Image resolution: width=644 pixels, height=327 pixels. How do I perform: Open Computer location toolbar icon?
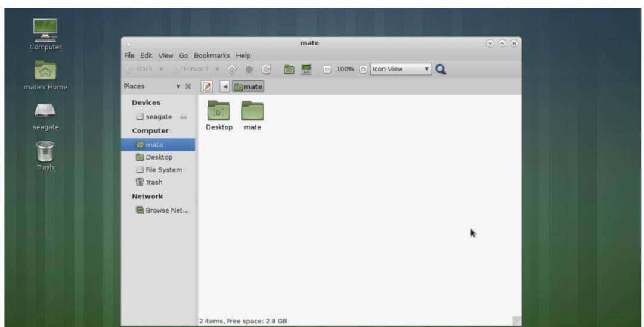(x=306, y=69)
